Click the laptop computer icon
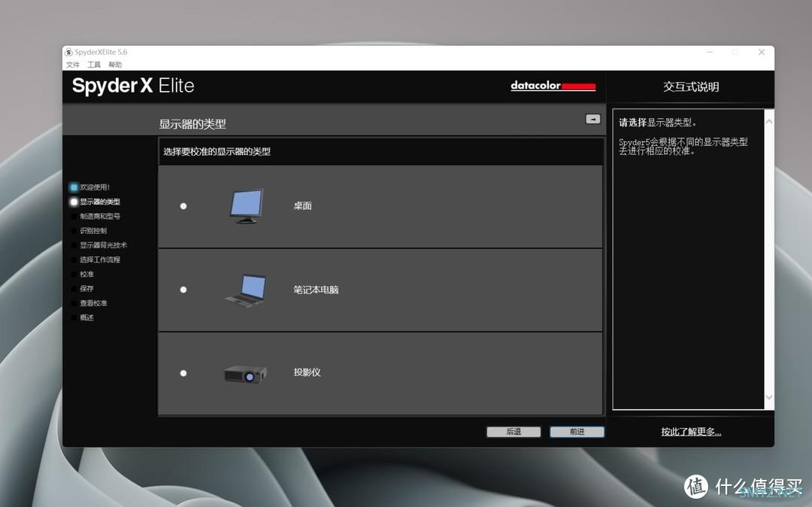The image size is (812, 507). coord(247,290)
